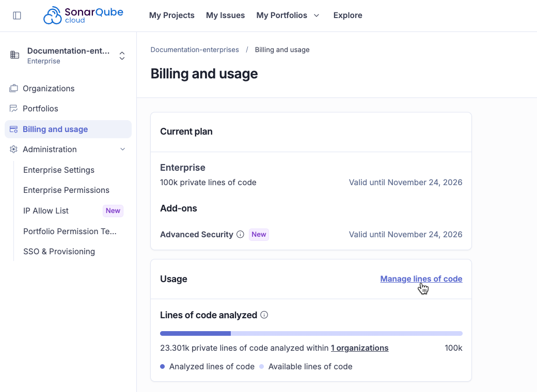Click the New badge next to IP Allow List
Screen dimensions: 537x392
coord(113,211)
